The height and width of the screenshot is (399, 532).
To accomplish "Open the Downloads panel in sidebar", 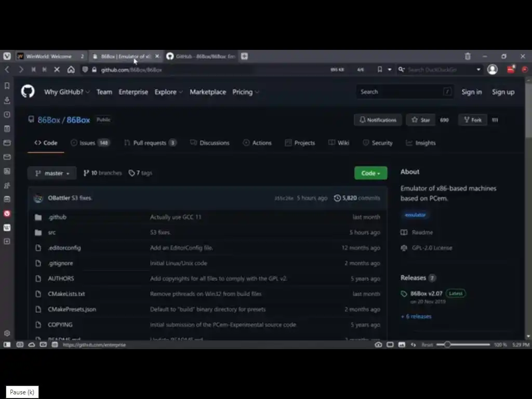I will pyautogui.click(x=7, y=100).
